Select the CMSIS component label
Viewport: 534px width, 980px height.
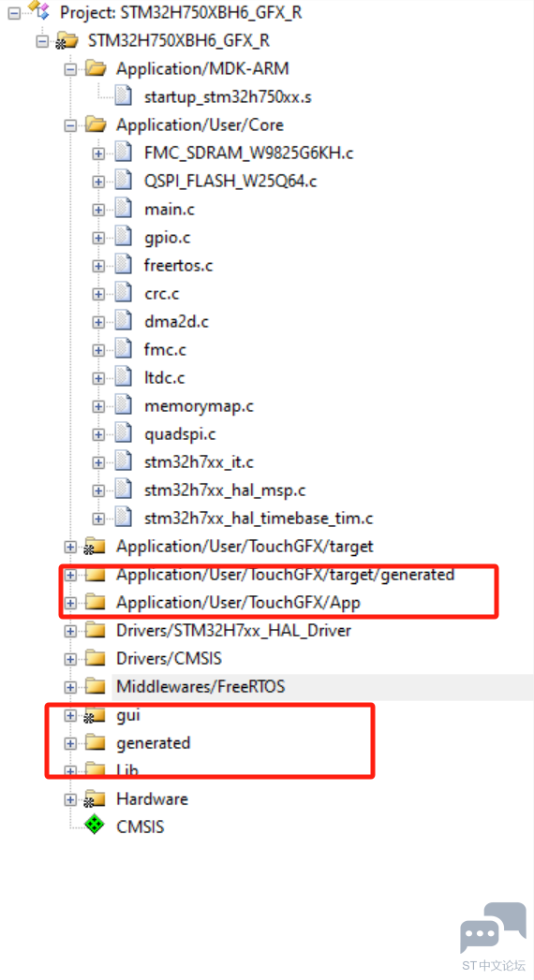tap(141, 826)
